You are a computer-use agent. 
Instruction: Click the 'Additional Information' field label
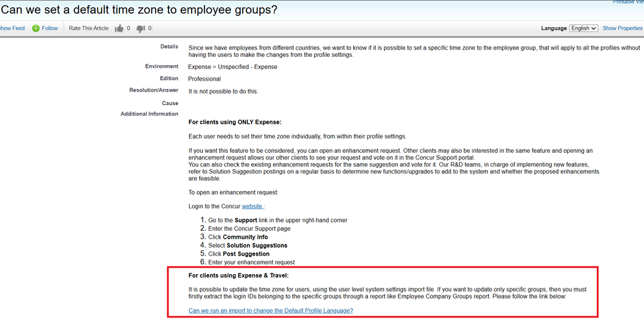(150, 114)
